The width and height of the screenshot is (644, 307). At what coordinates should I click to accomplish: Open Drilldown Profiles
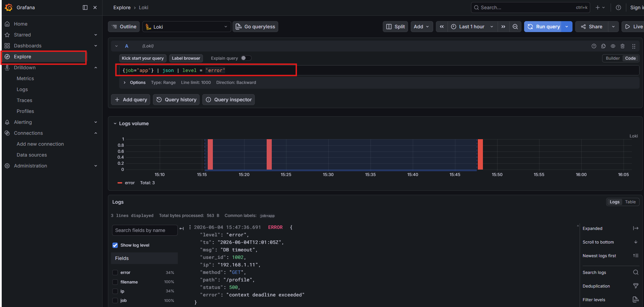tap(25, 111)
